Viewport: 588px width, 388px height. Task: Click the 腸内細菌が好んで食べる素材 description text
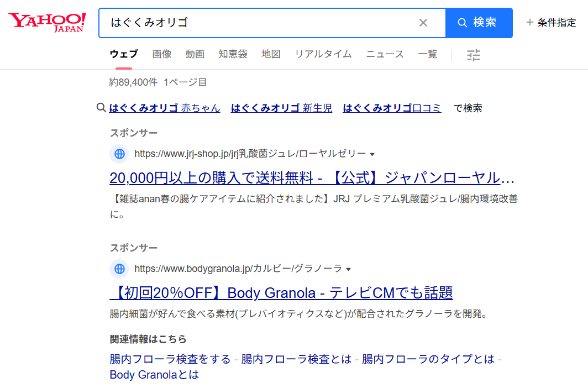pos(298,314)
